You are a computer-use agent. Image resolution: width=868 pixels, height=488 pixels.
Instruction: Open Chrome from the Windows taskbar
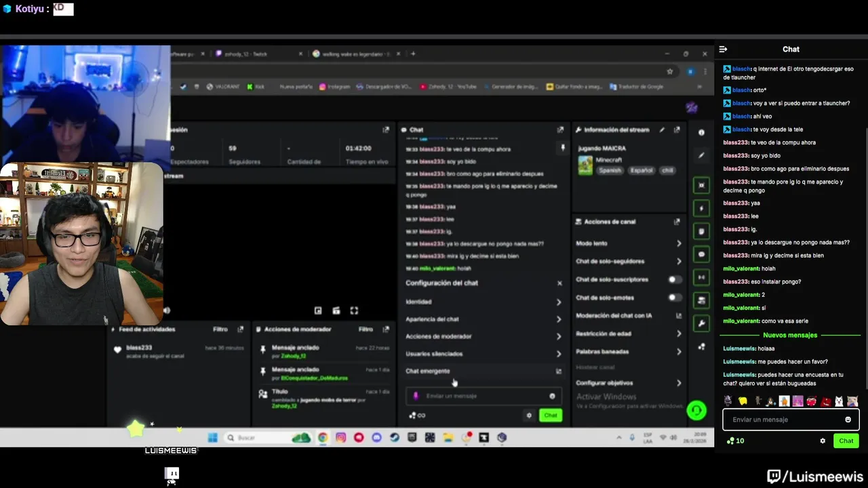click(322, 438)
